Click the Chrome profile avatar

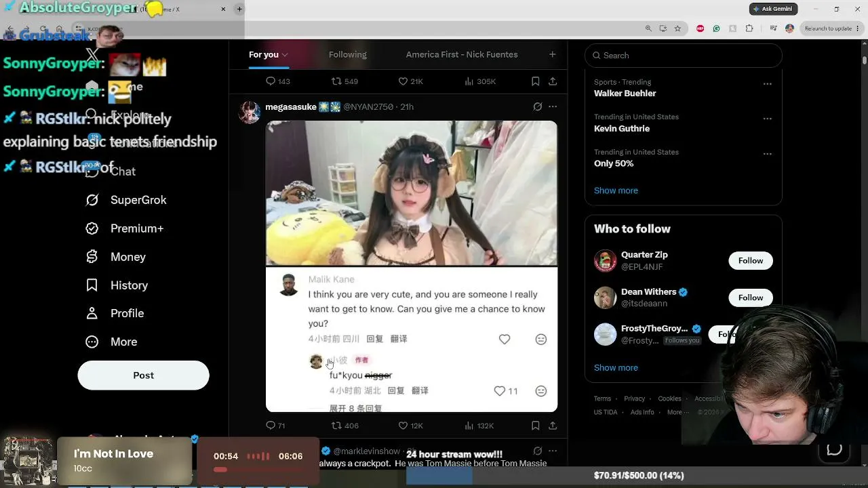click(x=789, y=28)
